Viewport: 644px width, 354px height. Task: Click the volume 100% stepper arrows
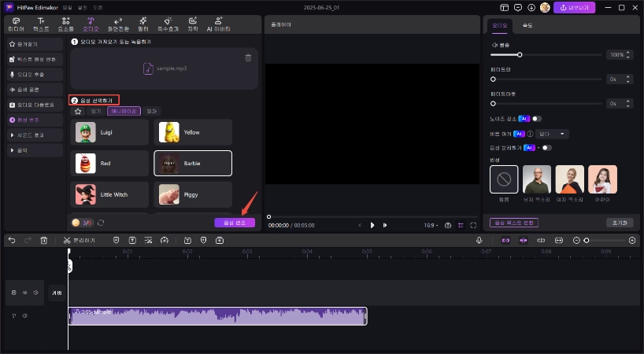coord(627,54)
